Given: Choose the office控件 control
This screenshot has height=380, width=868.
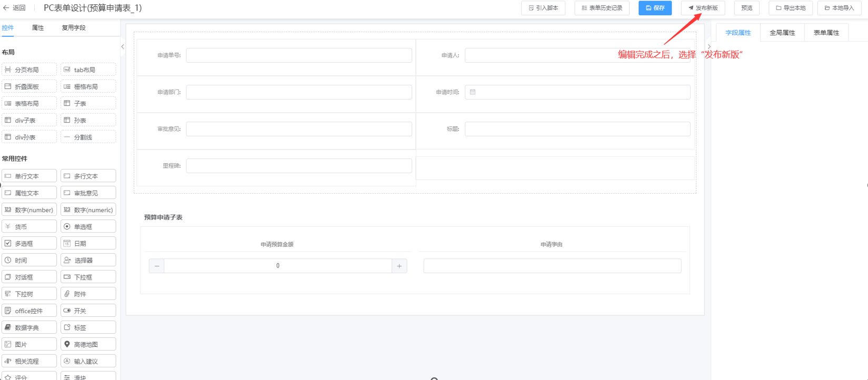Looking at the screenshot, I should coord(29,311).
